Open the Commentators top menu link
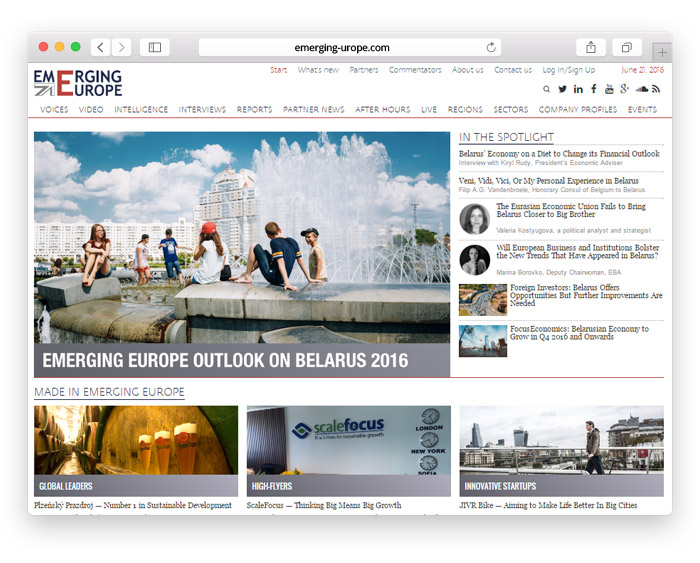 415,70
